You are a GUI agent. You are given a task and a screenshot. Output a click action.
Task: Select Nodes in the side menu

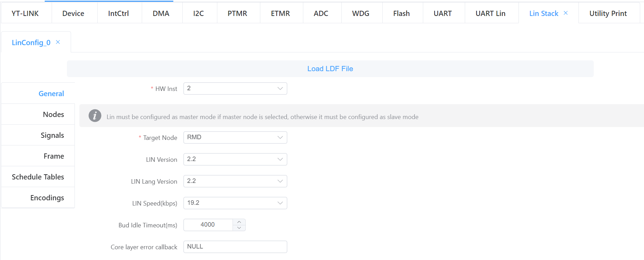[53, 115]
